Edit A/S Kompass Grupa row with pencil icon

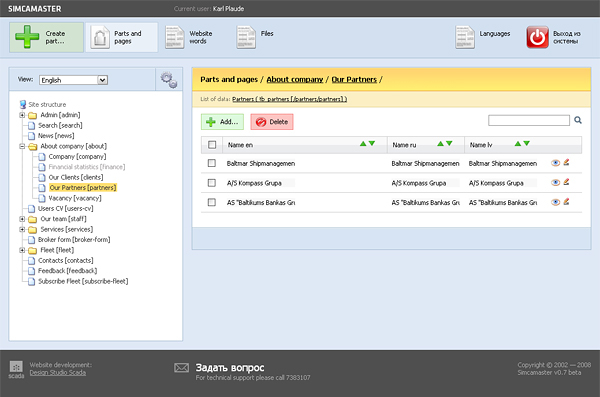[566, 182]
